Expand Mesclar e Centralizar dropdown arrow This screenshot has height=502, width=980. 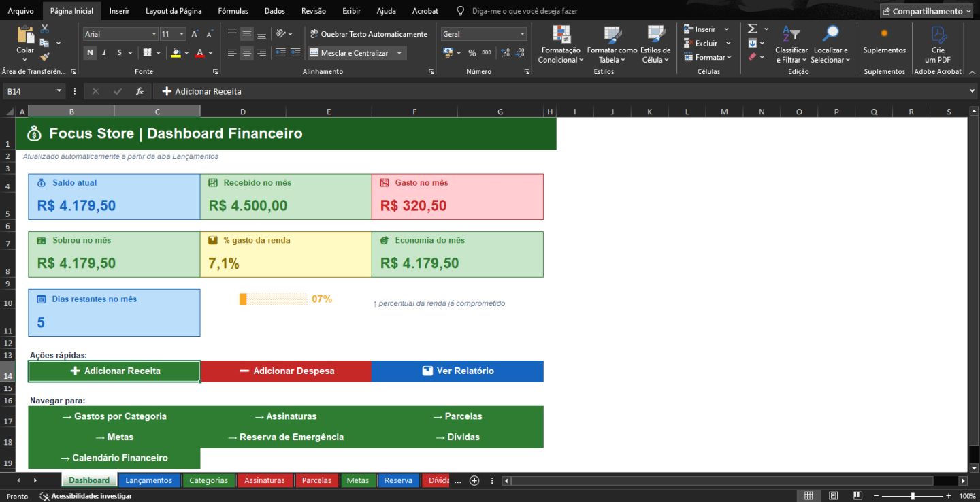[x=399, y=52]
